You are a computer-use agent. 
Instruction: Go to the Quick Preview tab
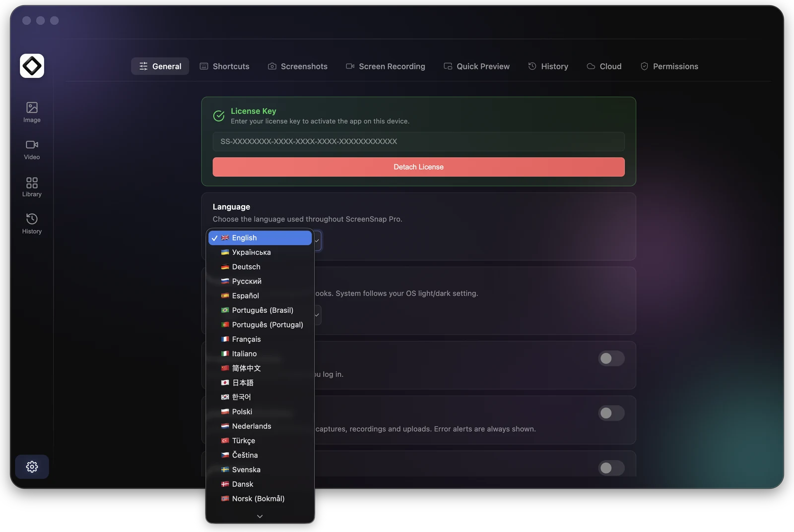coord(476,66)
